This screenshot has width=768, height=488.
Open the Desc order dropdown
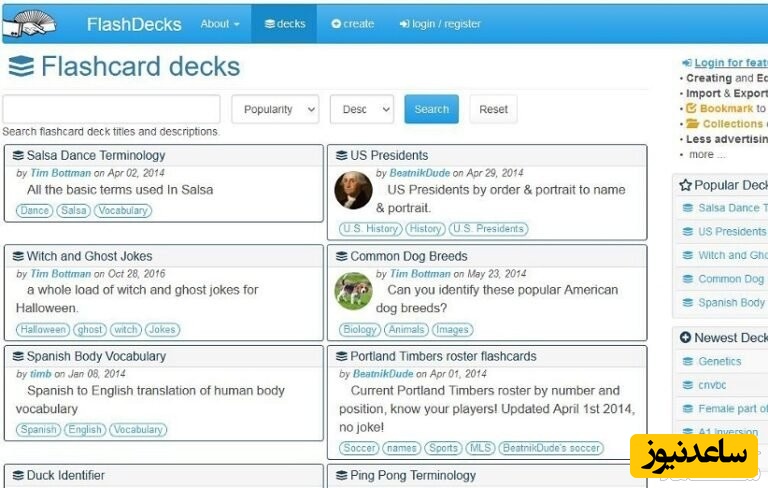coord(361,109)
